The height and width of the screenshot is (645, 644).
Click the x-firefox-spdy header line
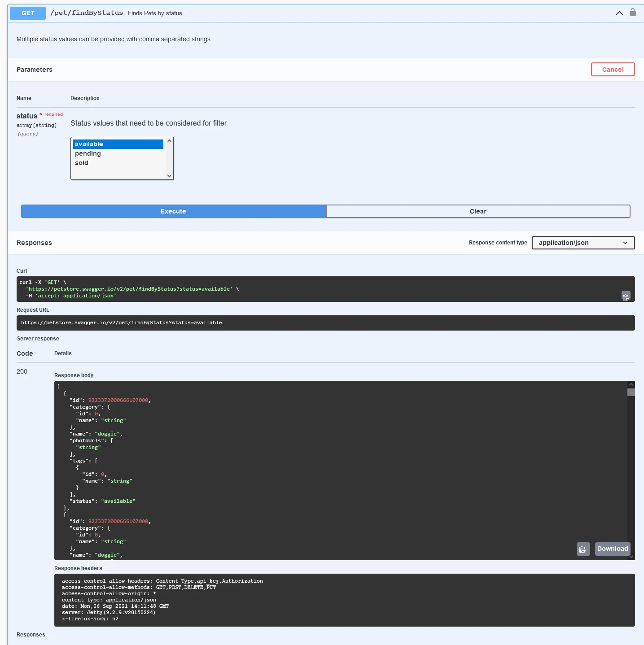click(90, 619)
